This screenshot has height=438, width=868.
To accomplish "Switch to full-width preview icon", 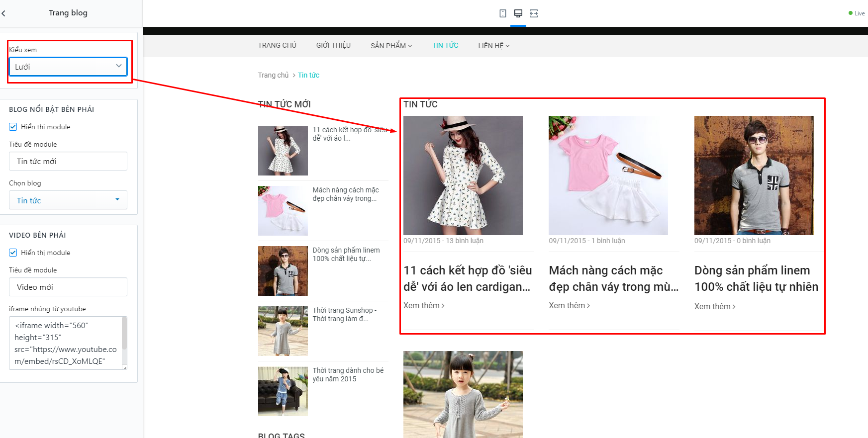I will [x=534, y=13].
